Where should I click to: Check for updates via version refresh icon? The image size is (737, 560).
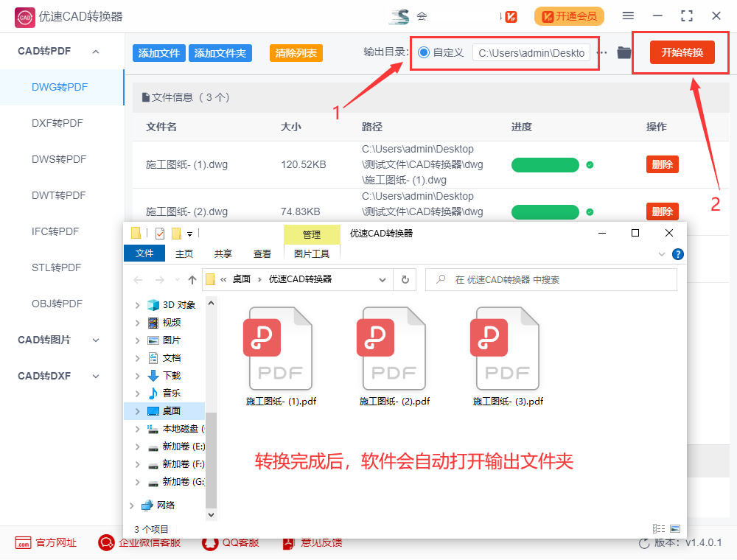(644, 543)
